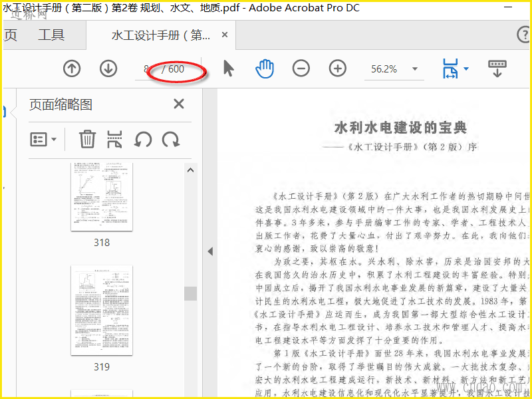Switch to the 工具 tab
The height and width of the screenshot is (399, 532).
pos(51,35)
